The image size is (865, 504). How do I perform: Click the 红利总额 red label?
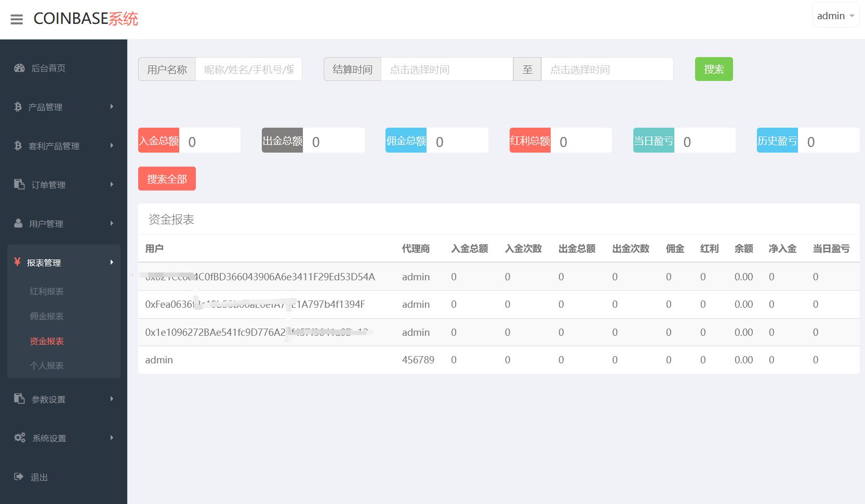tap(530, 140)
